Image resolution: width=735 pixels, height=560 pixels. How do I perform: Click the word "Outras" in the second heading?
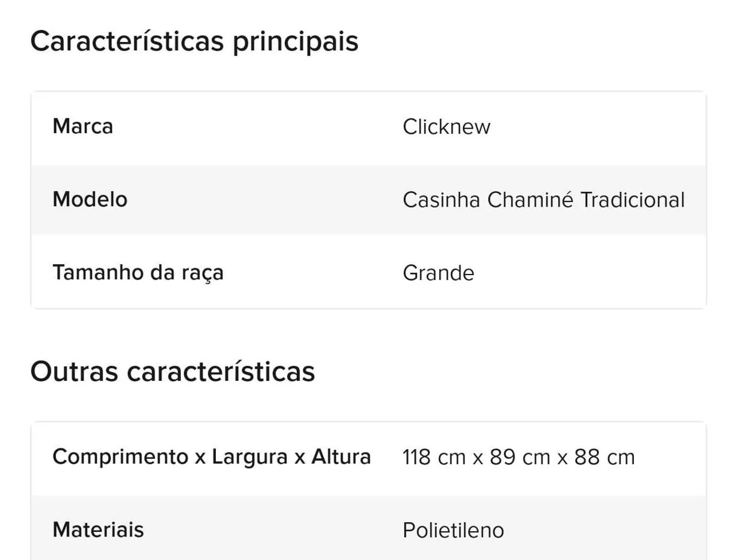[74, 372]
